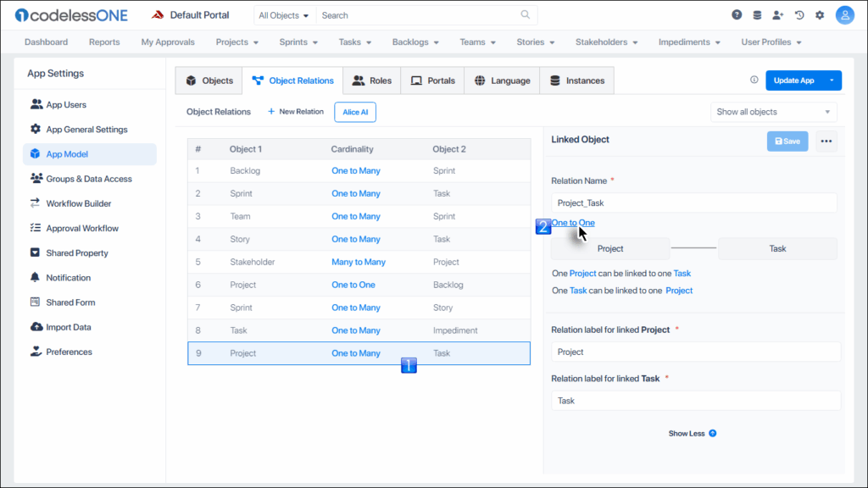Open the Projects menu in navigation bar
Screen dimensions: 868x488
pyautogui.click(x=236, y=42)
